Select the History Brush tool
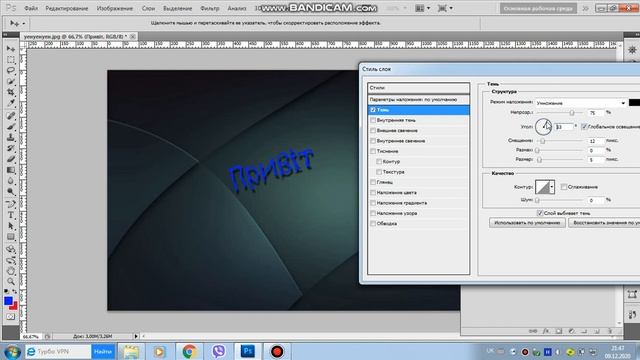640x360 pixels. pyautogui.click(x=11, y=148)
